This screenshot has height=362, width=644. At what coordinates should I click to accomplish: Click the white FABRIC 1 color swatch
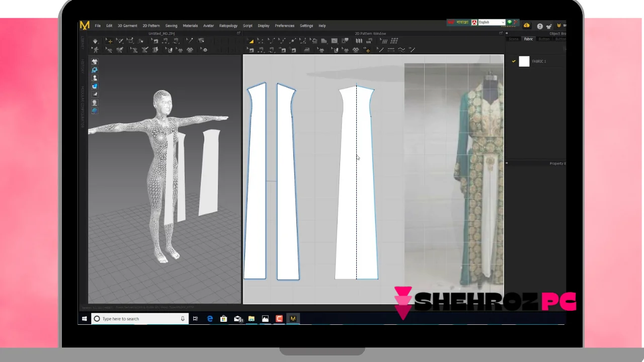524,61
